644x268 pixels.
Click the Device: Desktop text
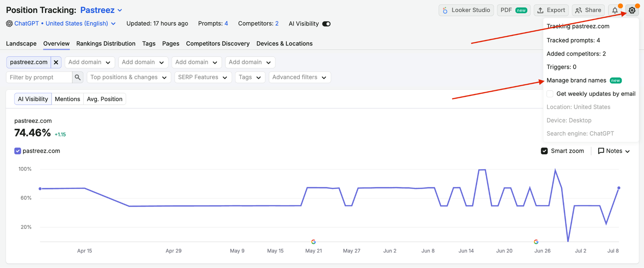[569, 120]
